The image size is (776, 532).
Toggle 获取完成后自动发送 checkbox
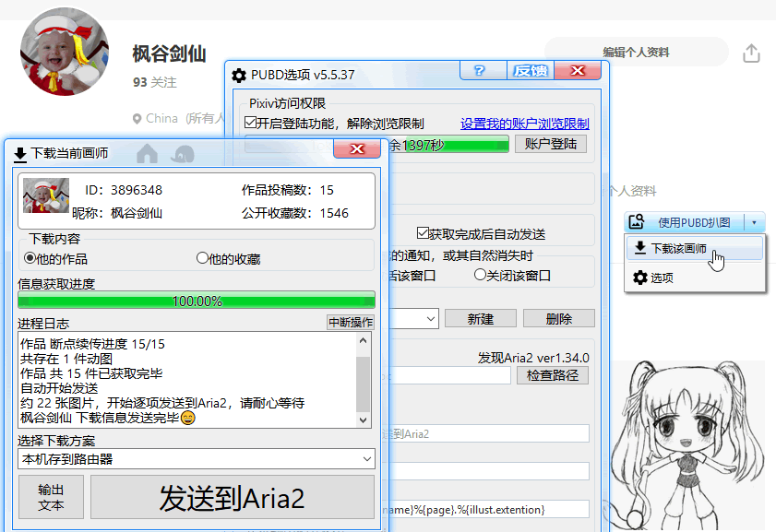423,233
